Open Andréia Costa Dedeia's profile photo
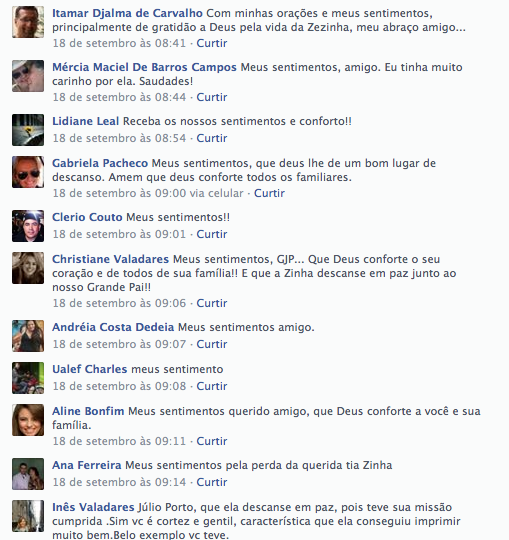Viewport: 509px width, 540px height. 28,336
